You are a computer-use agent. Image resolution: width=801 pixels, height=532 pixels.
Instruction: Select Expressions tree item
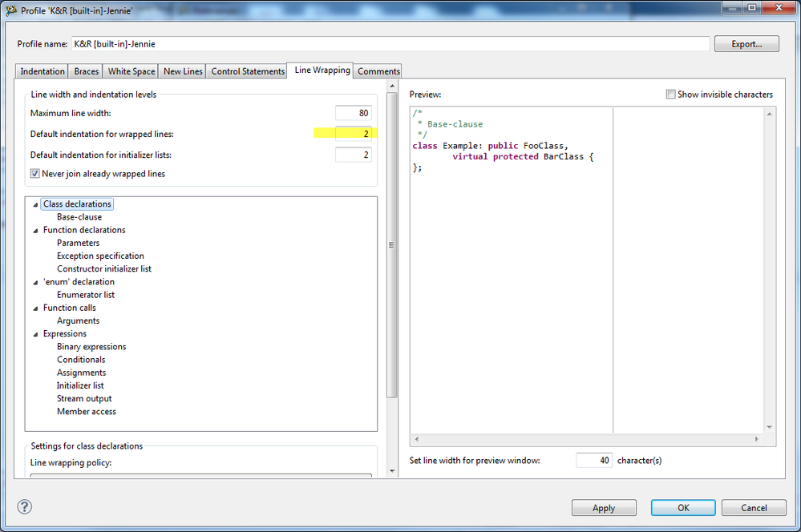pos(65,333)
